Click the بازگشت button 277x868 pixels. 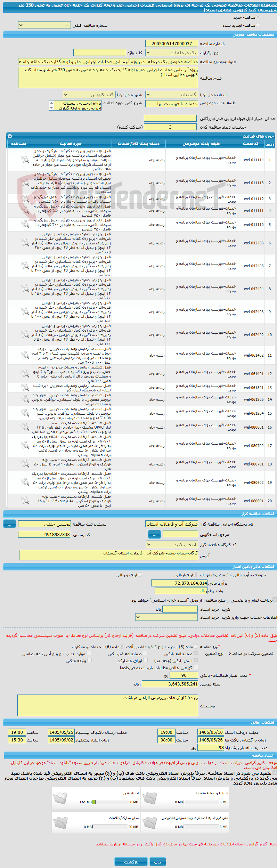click(x=131, y=861)
